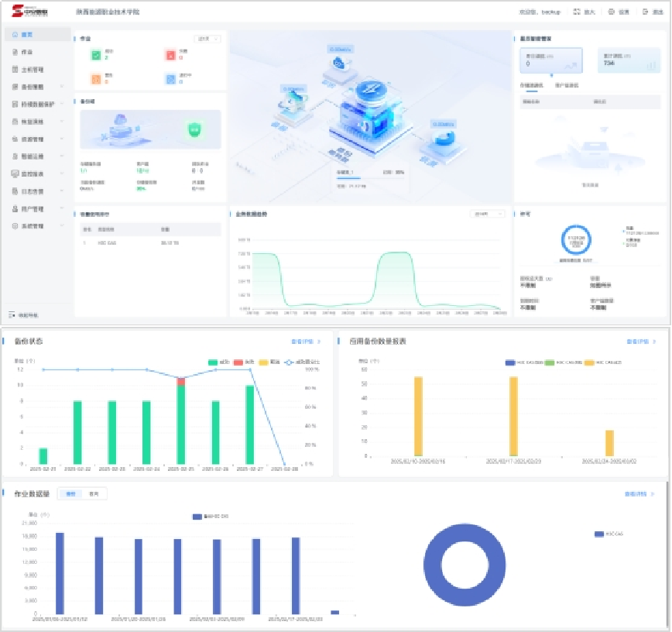Viewport: 672px width, 632px height.
Task: Toggle the green success series in backup status legend
Action: click(214, 362)
